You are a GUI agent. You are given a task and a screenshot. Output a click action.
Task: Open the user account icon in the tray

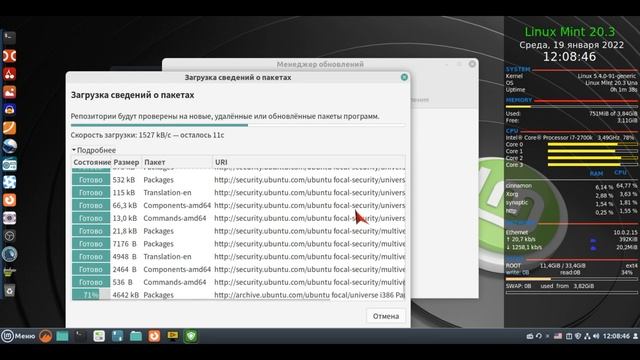(x=636, y=336)
